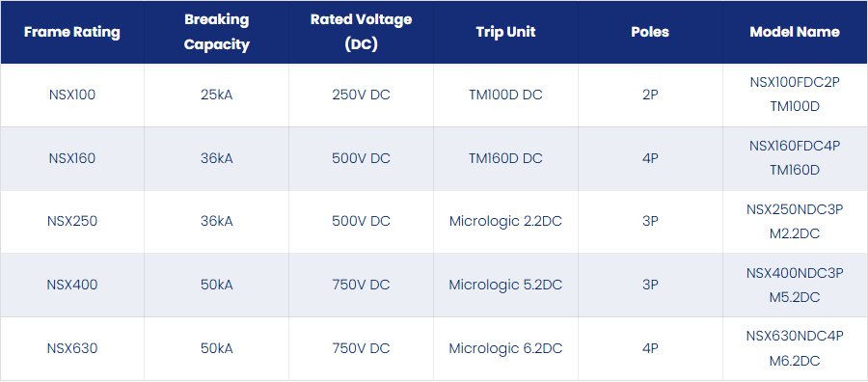Select the 250V DC rated voltage cell

361,95
